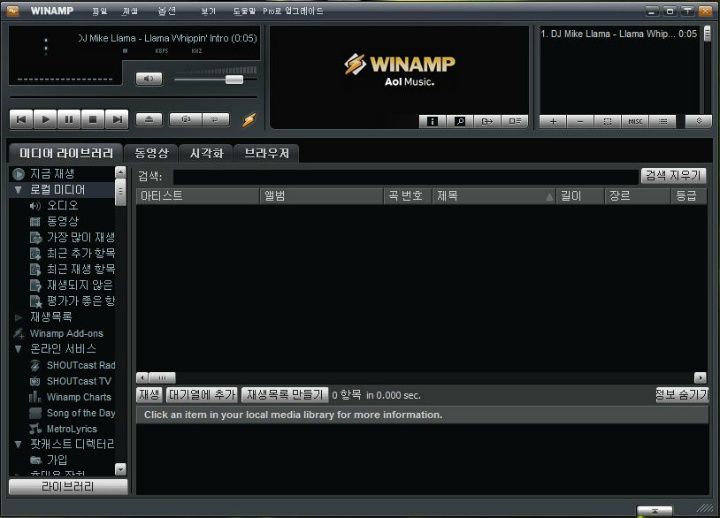720x518 pixels.
Task: Mute audio with the speaker button
Action: pyautogui.click(x=149, y=79)
